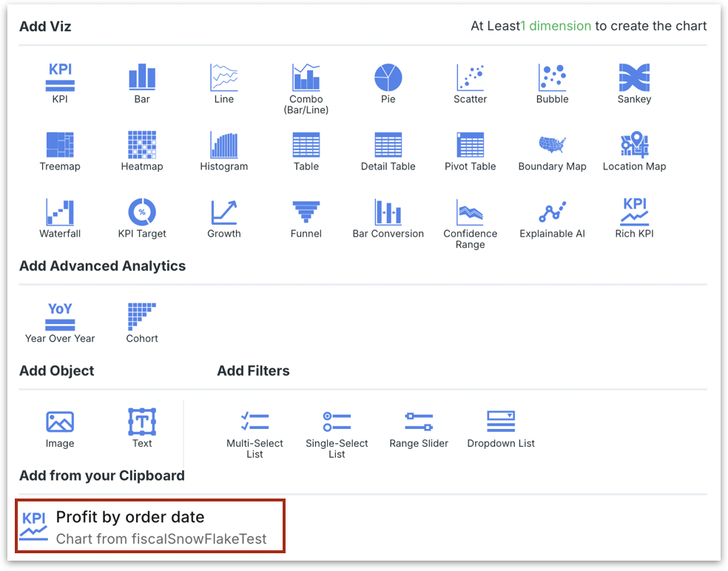Image resolution: width=728 pixels, height=571 pixels.
Task: Add a Single-Select List filter
Action: click(337, 422)
